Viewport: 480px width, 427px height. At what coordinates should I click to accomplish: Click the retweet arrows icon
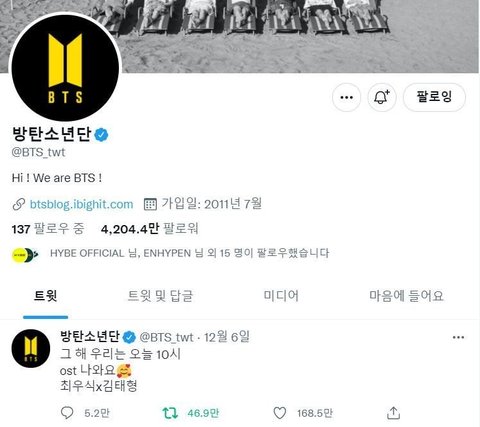(170, 413)
